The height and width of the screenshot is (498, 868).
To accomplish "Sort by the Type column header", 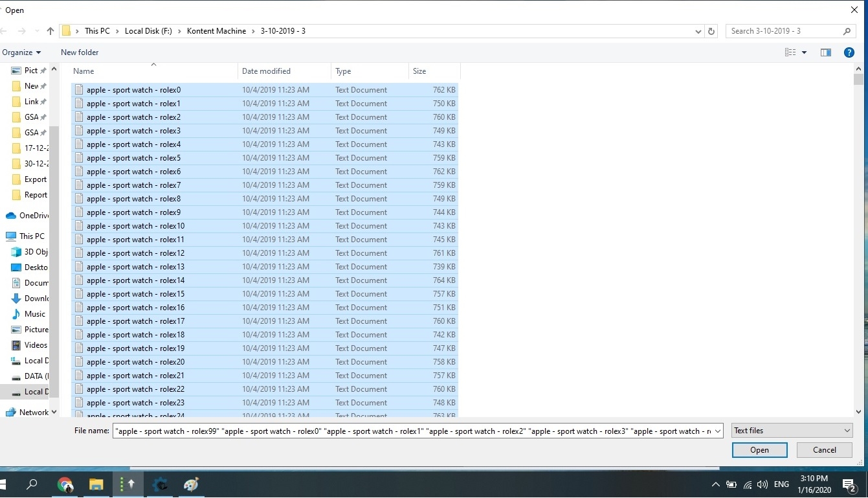I will [x=370, y=71].
